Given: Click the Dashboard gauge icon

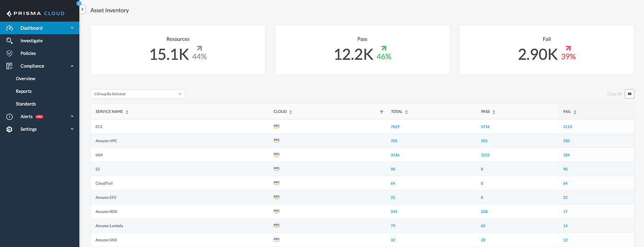Looking at the screenshot, I should pos(9,28).
